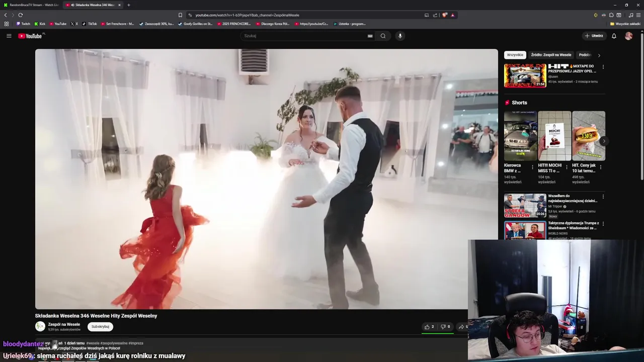Open the Kick bookmark
This screenshot has width=644, height=362.
click(40, 24)
